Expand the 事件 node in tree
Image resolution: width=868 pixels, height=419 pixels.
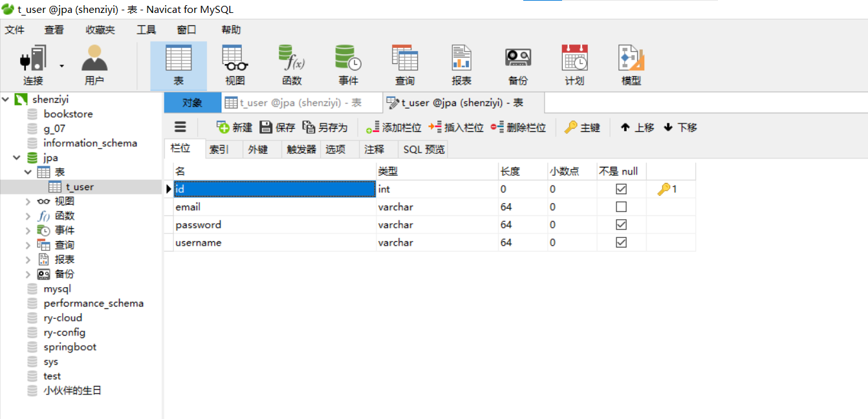click(28, 230)
